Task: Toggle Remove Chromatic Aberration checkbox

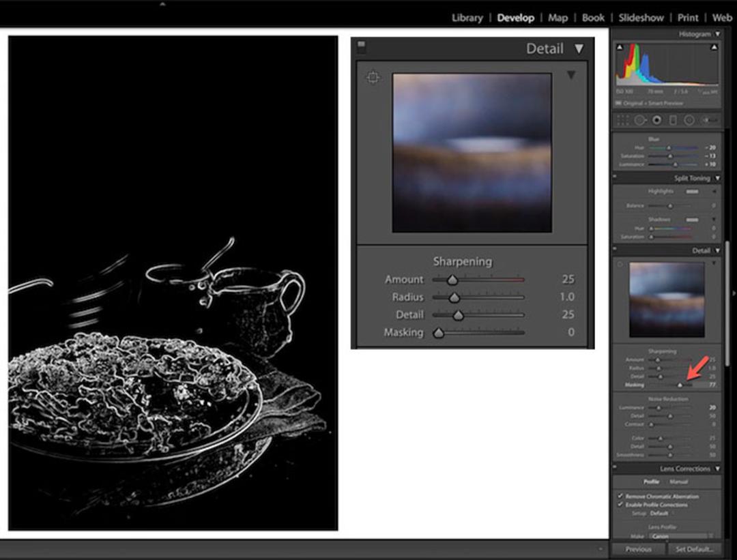Action: 620,496
